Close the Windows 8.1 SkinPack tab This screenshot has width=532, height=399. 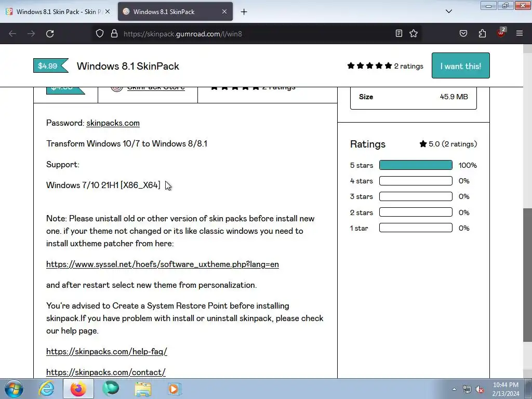[x=224, y=11]
